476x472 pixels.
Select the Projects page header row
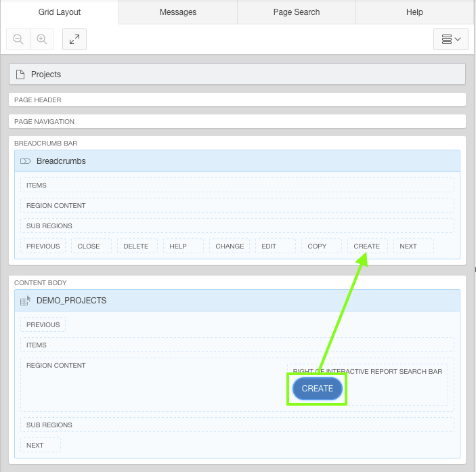click(x=237, y=74)
